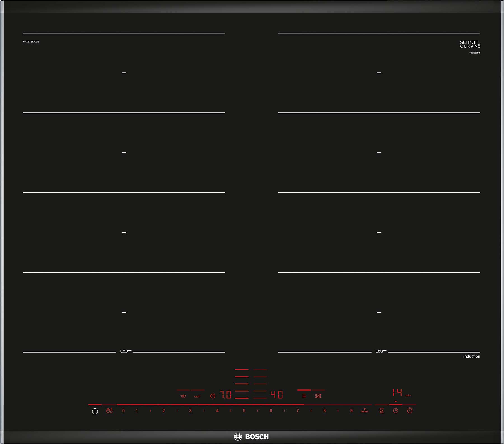Screen dimensions: 504x444
Task: Click the induction label
Action: (472, 356)
